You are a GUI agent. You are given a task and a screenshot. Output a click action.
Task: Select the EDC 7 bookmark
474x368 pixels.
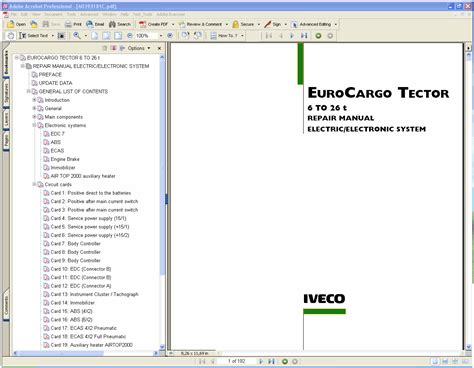tap(57, 134)
